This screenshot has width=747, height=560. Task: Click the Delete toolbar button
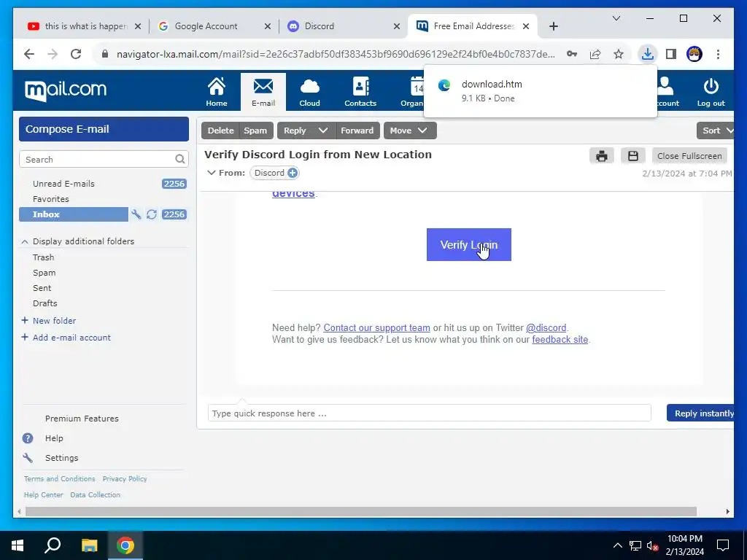coord(220,131)
